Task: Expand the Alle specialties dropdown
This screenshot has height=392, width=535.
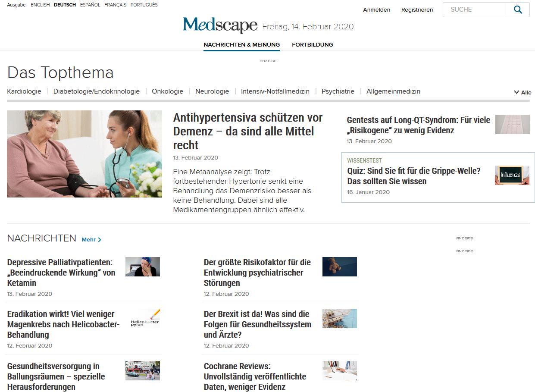Action: (522, 92)
